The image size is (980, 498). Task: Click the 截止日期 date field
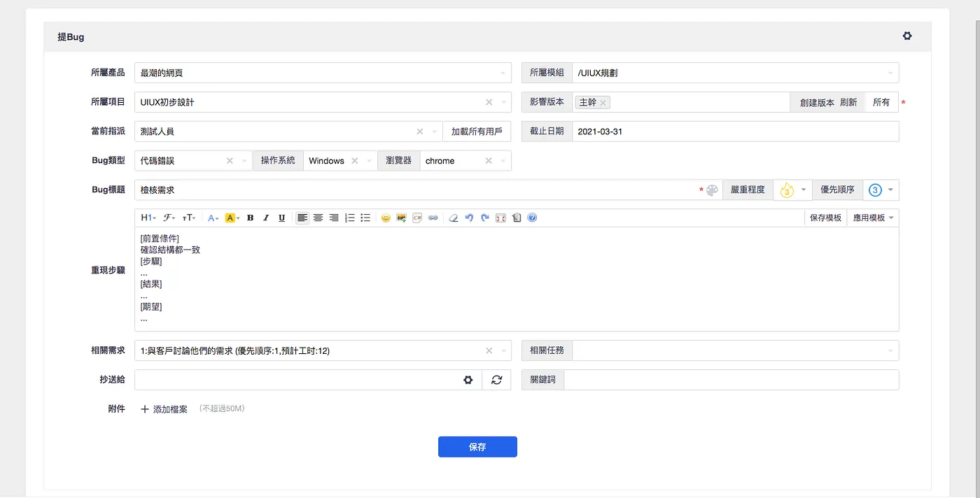tap(735, 131)
